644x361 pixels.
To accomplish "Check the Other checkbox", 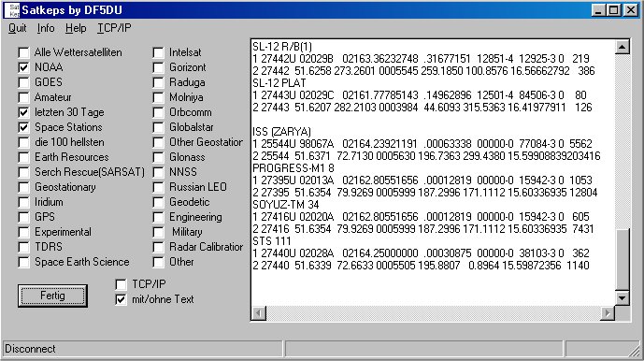I will pyautogui.click(x=158, y=262).
